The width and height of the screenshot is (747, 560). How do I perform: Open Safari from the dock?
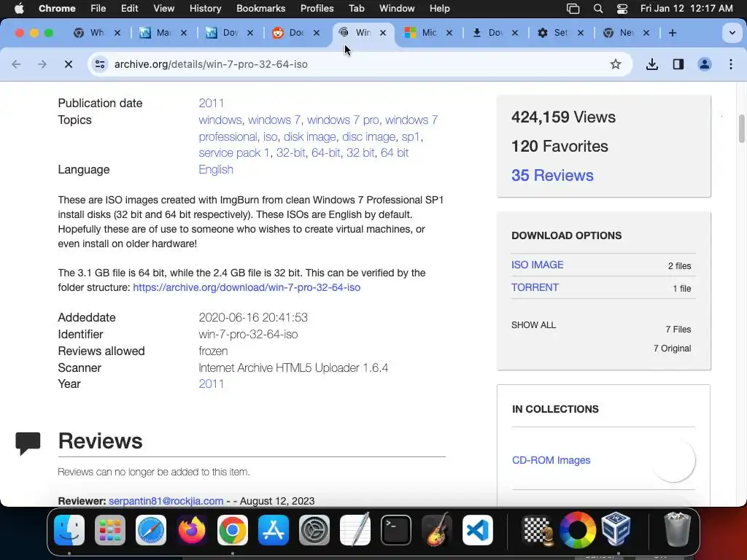[x=151, y=530]
